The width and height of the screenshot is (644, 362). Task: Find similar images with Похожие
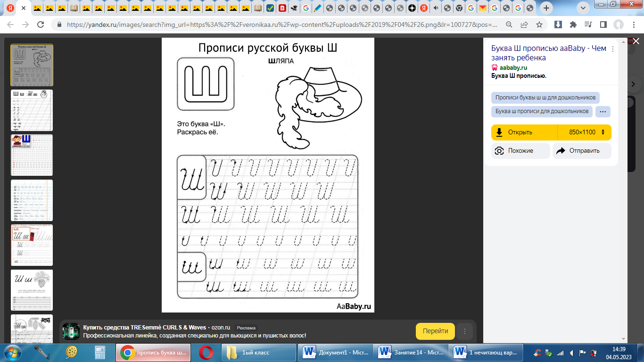click(520, 151)
